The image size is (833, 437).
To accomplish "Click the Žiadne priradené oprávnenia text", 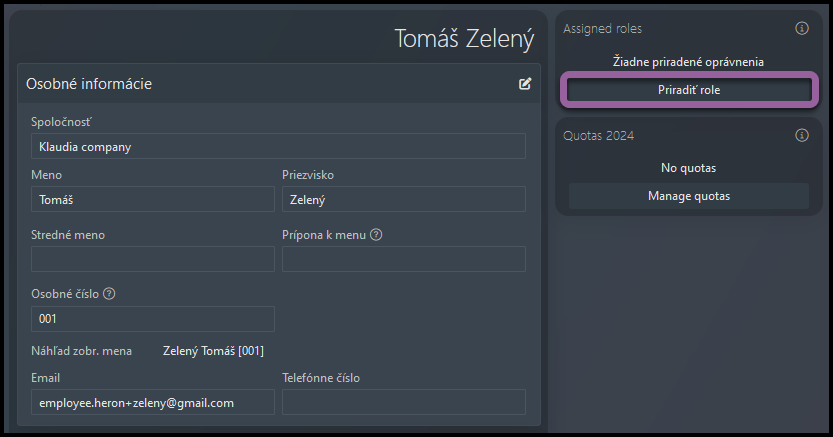I will click(688, 62).
